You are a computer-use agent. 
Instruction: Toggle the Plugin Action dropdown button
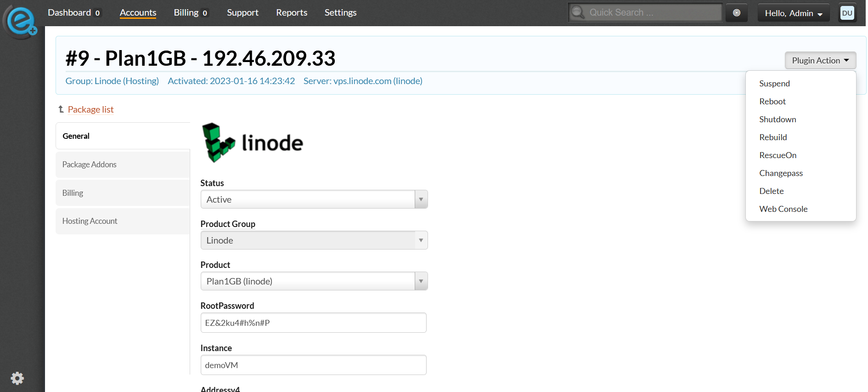(820, 61)
